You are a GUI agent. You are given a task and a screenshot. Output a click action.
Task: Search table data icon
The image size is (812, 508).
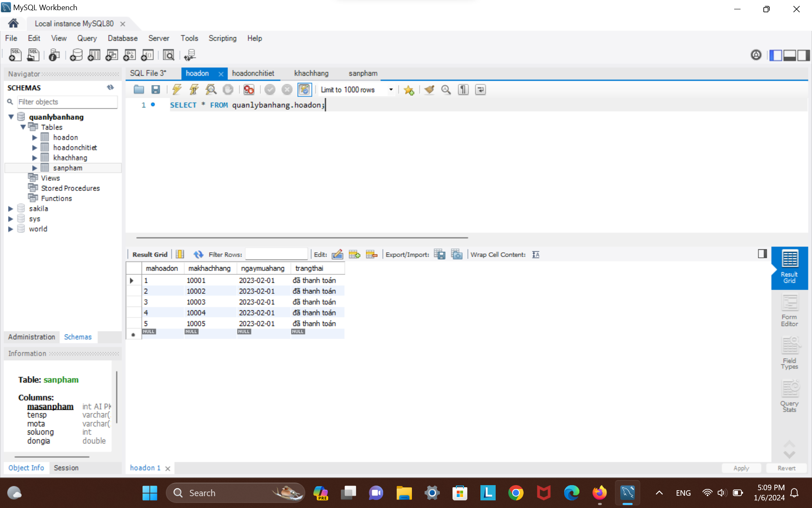tap(168, 55)
